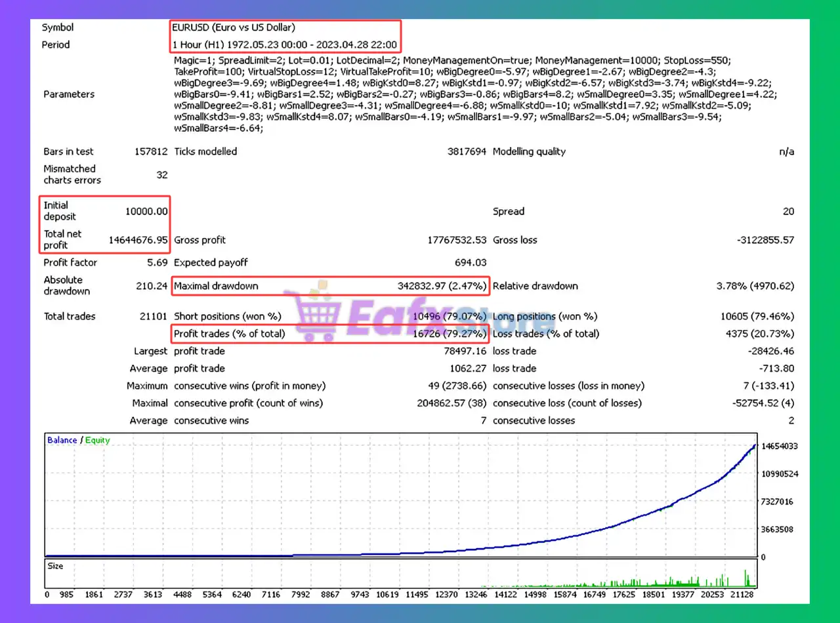Click the Total trades value 21101
The height and width of the screenshot is (623, 840).
click(152, 316)
